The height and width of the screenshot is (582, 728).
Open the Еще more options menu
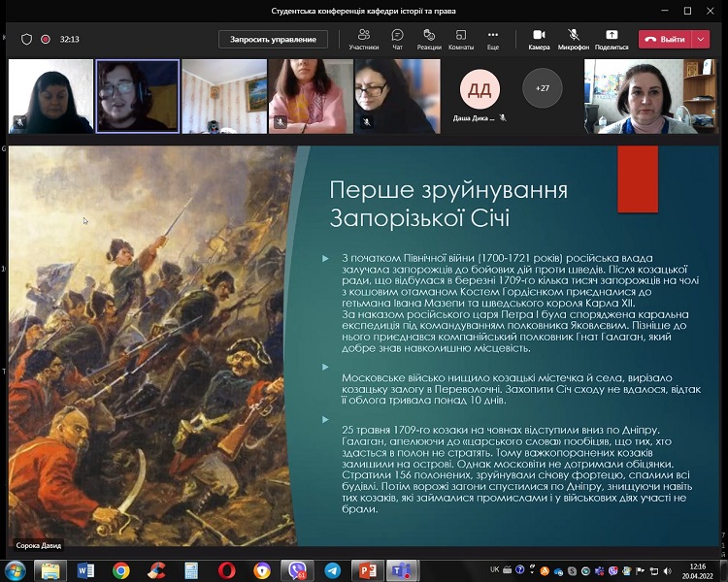pos(493,40)
